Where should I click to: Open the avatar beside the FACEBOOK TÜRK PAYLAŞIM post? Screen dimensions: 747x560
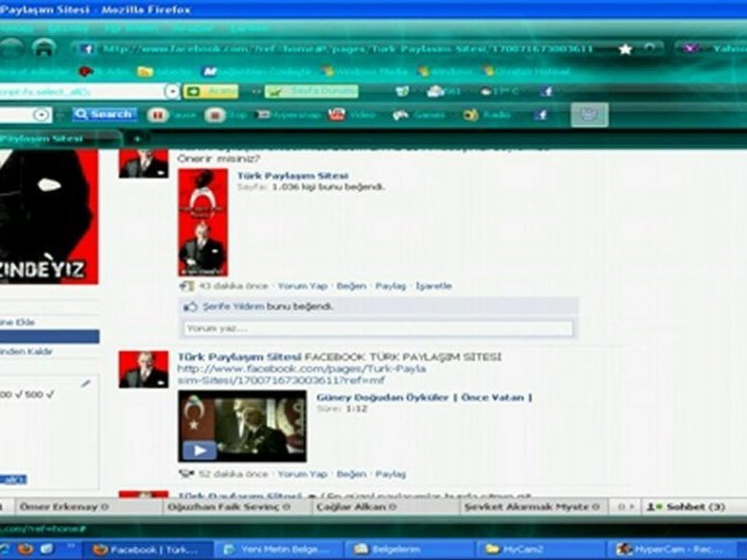(x=143, y=369)
